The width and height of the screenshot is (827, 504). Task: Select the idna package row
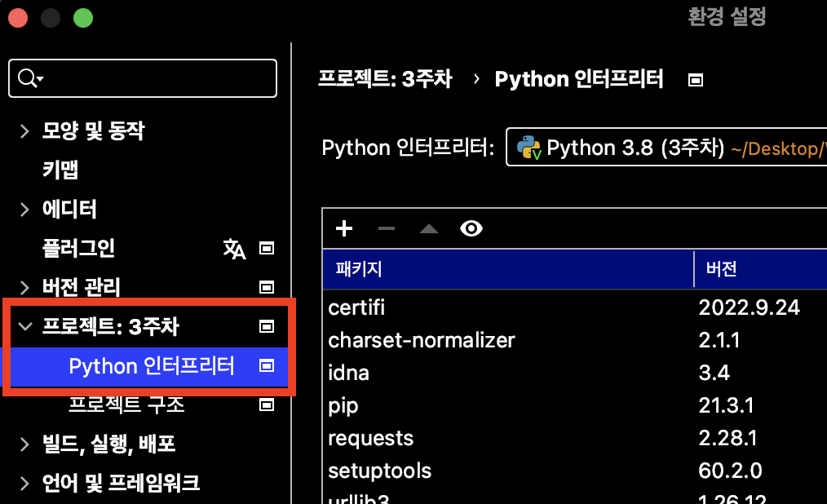point(574,373)
